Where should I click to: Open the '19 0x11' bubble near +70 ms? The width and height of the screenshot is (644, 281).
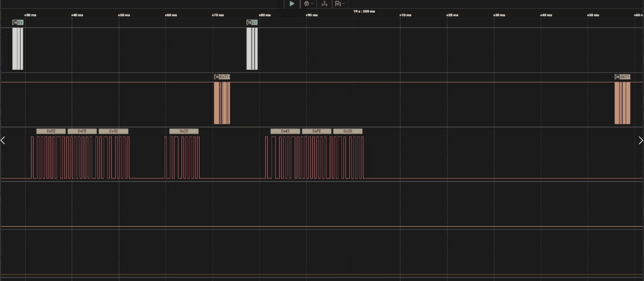222,77
